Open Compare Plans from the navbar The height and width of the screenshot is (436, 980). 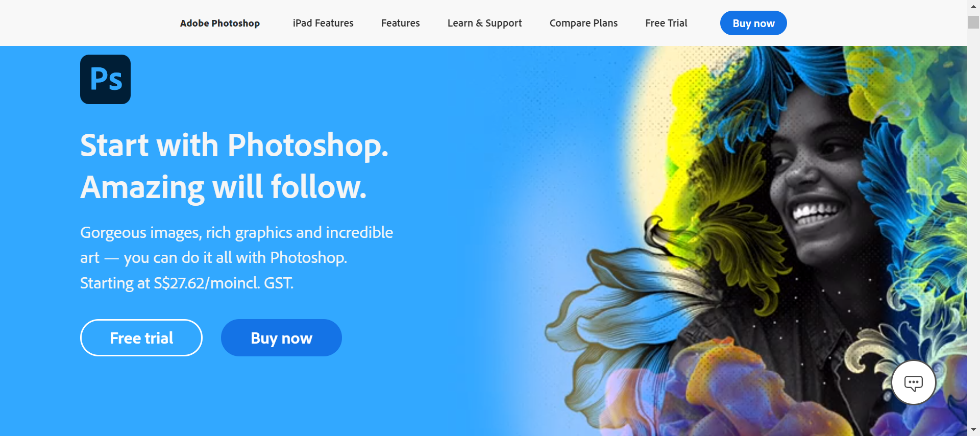(583, 23)
